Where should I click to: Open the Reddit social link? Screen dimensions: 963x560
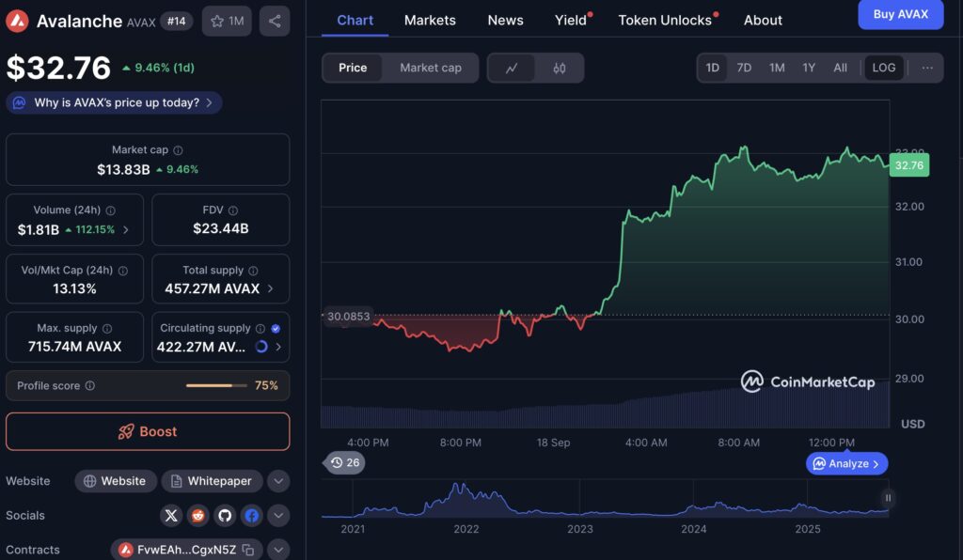click(x=197, y=515)
